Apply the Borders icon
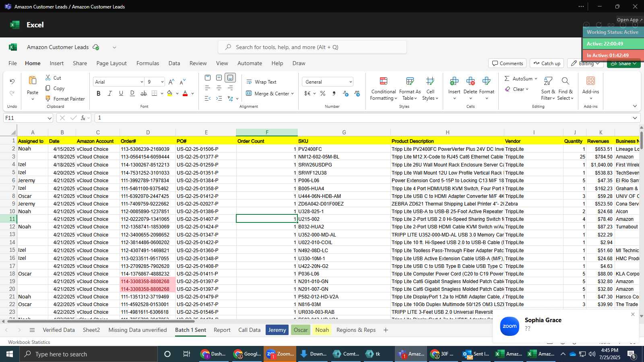 click(x=154, y=93)
